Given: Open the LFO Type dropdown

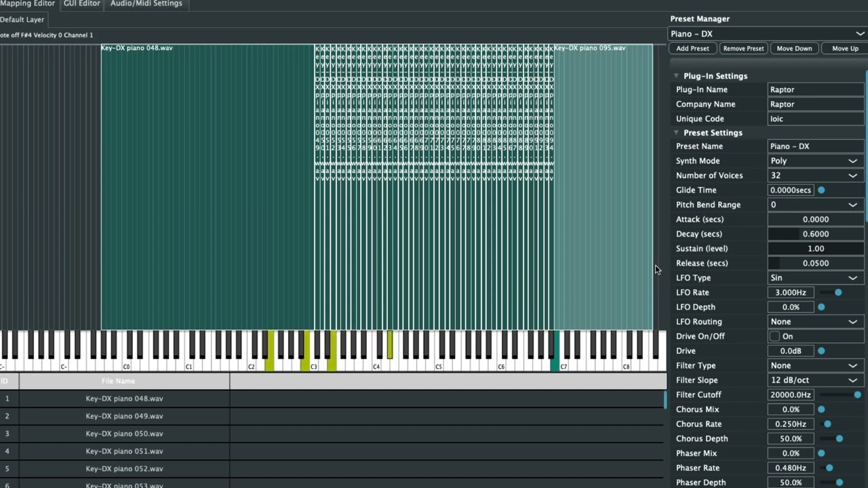Looking at the screenshot, I should point(816,278).
